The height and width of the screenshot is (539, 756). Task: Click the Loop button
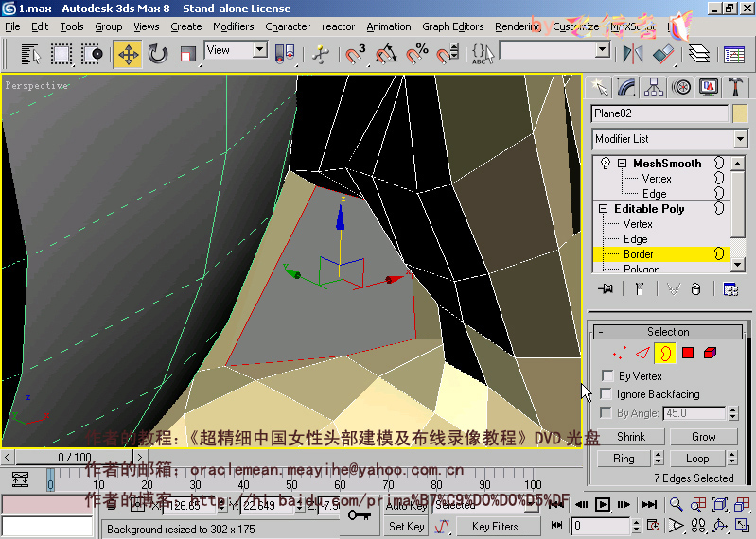pos(697,458)
